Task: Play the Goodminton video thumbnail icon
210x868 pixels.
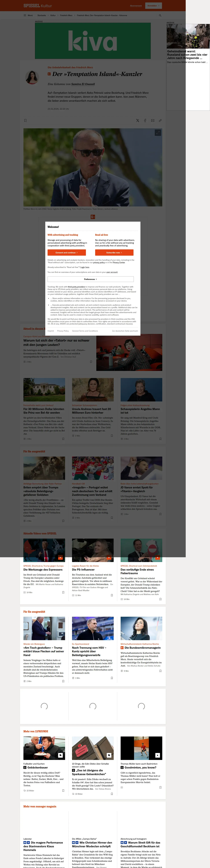Action: pyautogui.click(x=157, y=755)
